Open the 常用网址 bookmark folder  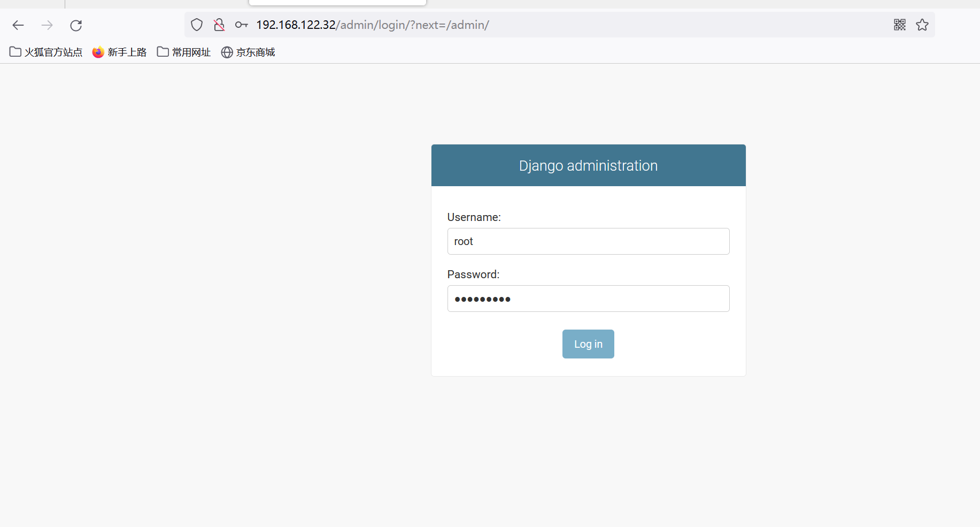pyautogui.click(x=183, y=52)
